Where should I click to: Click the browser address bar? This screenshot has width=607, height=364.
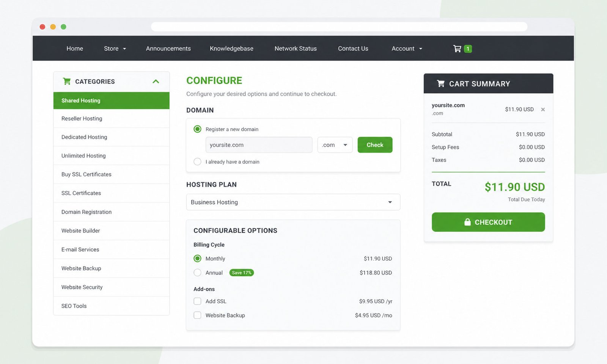(x=339, y=27)
